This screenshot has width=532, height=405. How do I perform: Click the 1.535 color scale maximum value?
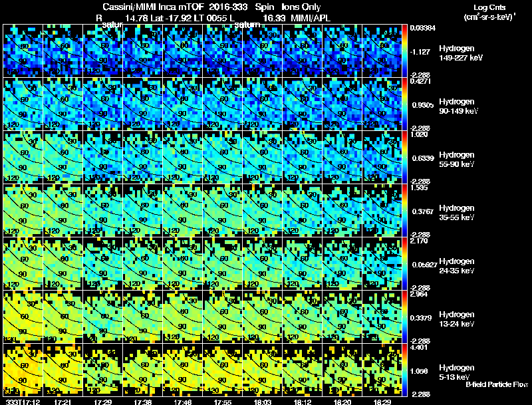pyautogui.click(x=419, y=188)
